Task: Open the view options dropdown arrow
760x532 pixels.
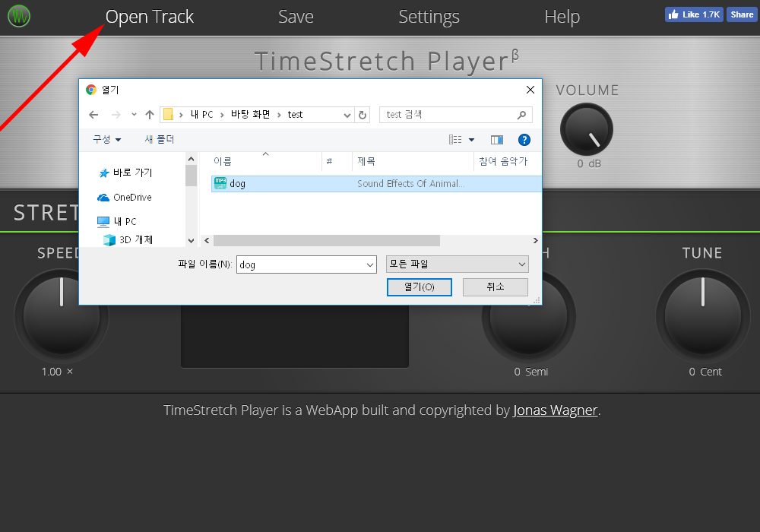Action: (472, 140)
